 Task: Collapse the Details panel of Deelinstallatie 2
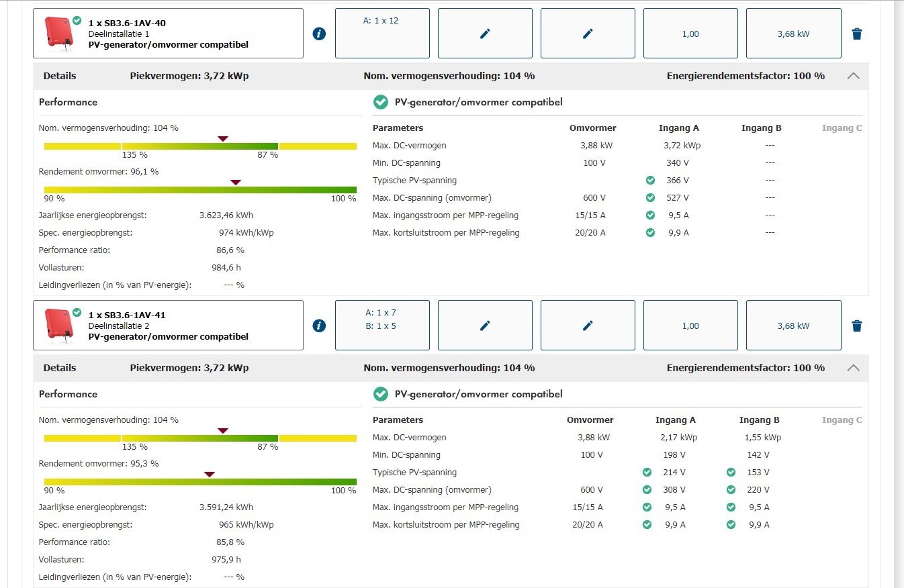[853, 368]
